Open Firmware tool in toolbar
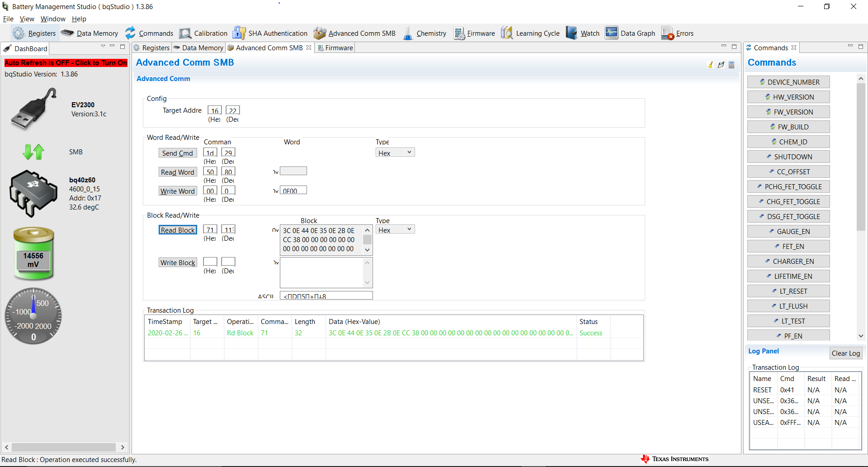 pos(474,33)
